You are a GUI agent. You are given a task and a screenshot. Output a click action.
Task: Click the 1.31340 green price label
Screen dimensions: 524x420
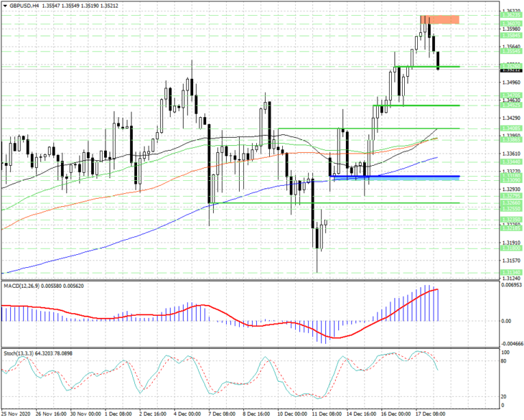click(511, 272)
